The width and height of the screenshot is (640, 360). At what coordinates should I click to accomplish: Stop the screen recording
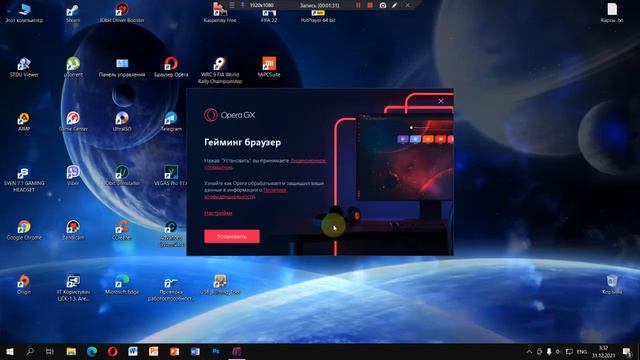coord(370,5)
